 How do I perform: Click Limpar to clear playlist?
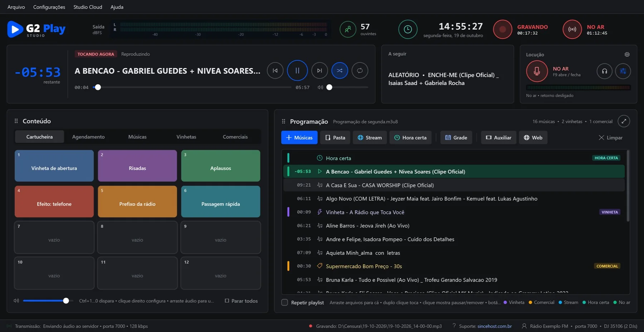click(x=610, y=138)
